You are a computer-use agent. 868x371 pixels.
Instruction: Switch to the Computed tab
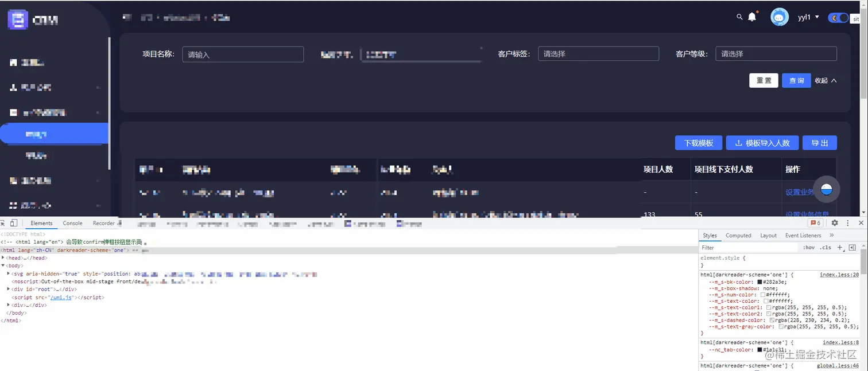pos(738,235)
